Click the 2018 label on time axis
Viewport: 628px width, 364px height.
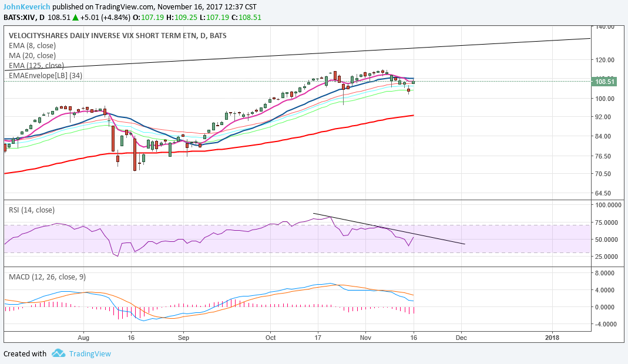(552, 338)
